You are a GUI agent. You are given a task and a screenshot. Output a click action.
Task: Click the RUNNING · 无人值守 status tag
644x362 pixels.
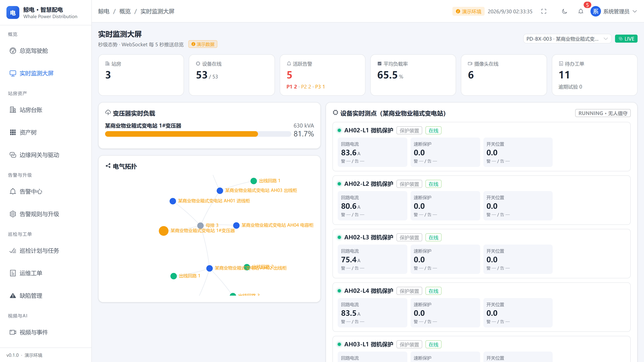point(603,113)
